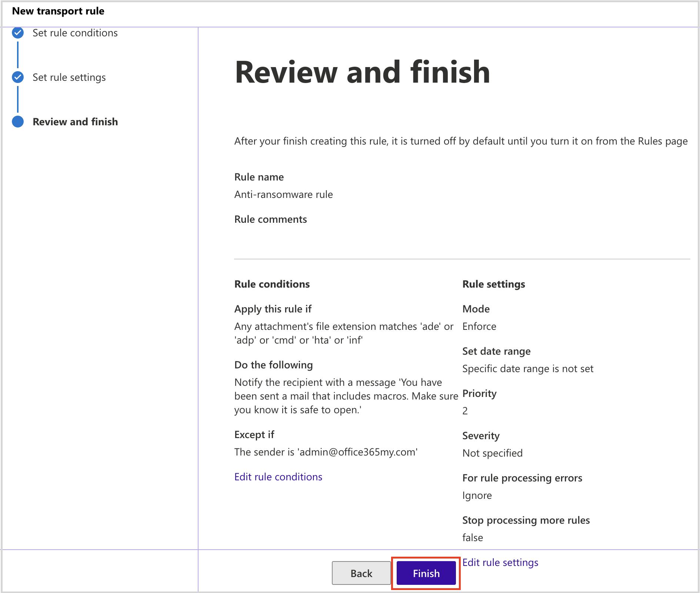Click the 'Rule comments' label
Viewport: 700px width, 593px height.
pyautogui.click(x=270, y=219)
